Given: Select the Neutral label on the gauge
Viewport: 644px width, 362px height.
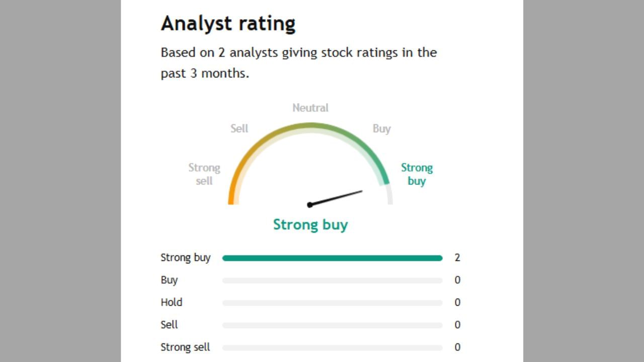Looking at the screenshot, I should pyautogui.click(x=310, y=108).
